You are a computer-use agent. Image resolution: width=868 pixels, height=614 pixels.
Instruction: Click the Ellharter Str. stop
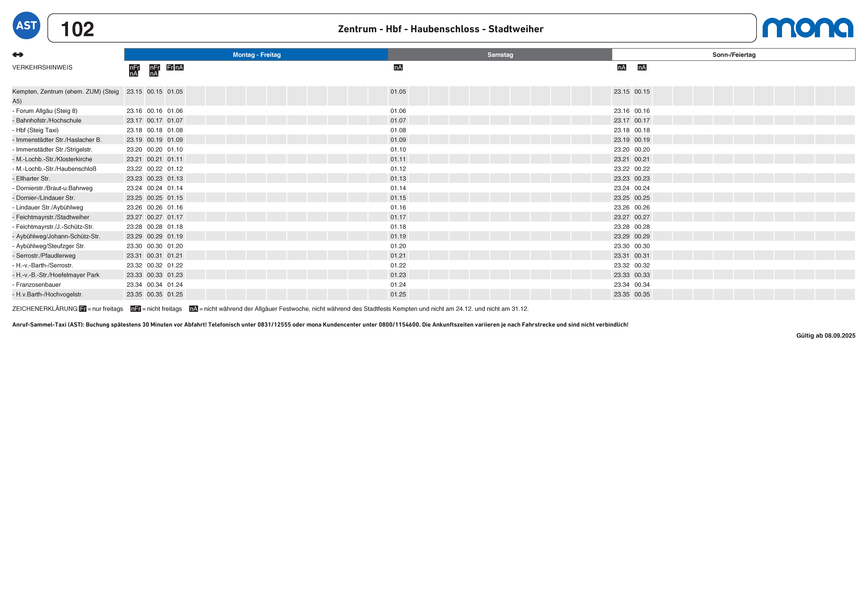tap(31, 178)
